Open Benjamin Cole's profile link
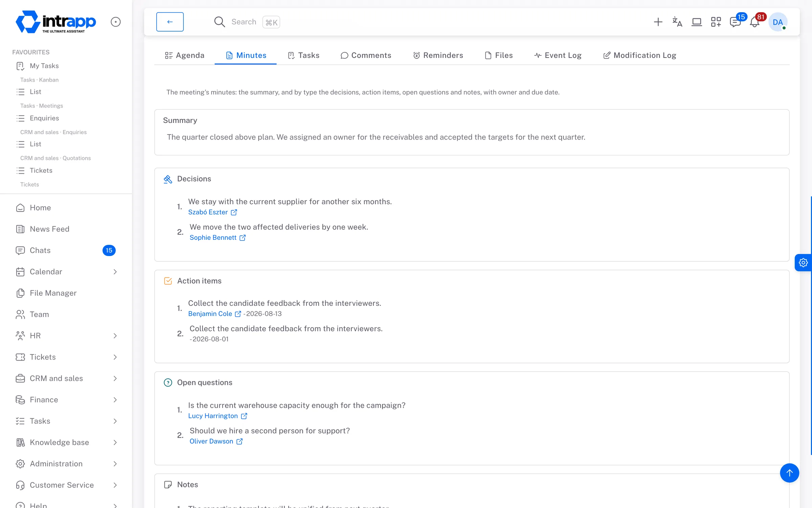812x508 pixels. tap(215, 314)
